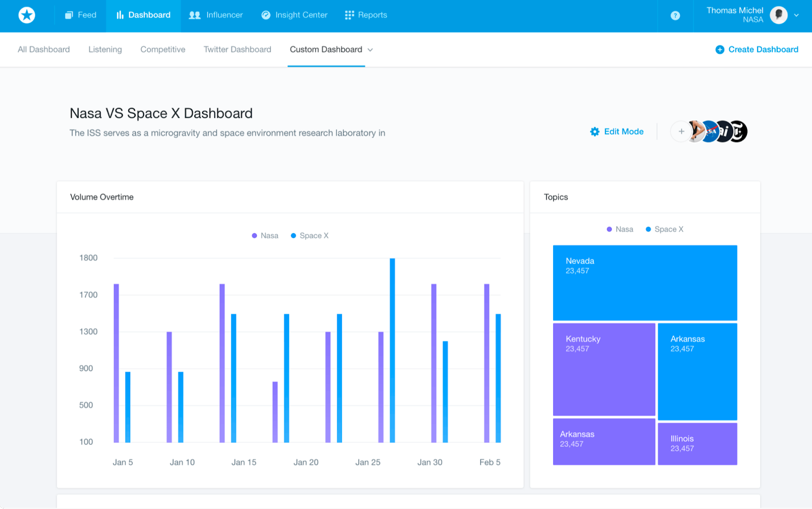Expand the user account menu chevron
812x509 pixels.
click(x=796, y=15)
